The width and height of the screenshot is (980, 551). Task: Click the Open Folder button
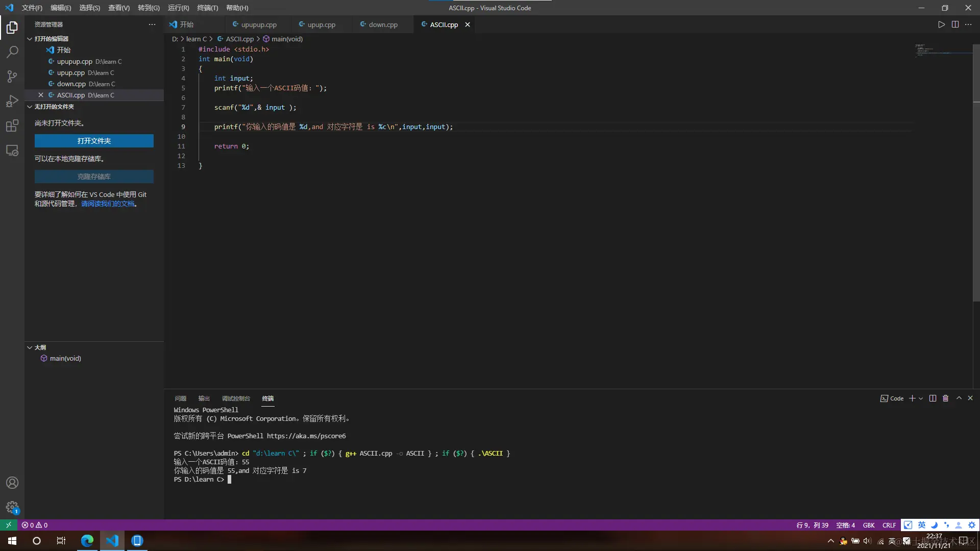tap(94, 141)
